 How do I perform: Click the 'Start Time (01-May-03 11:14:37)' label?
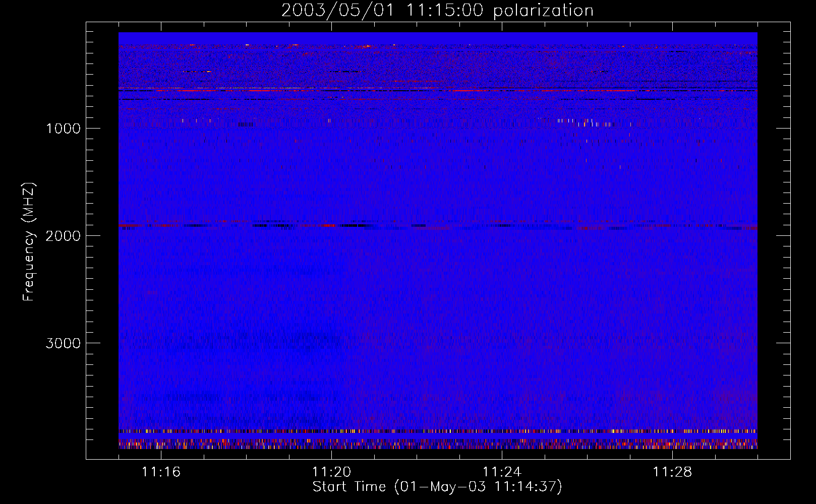click(x=437, y=487)
